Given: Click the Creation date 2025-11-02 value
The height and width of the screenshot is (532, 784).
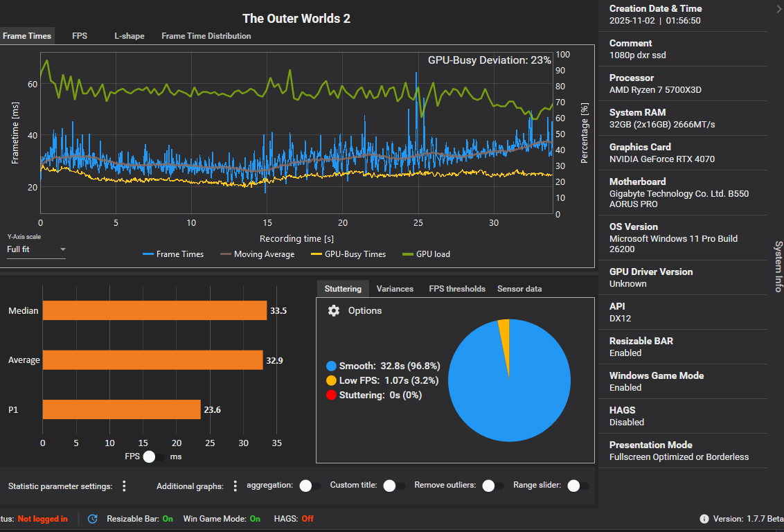Looking at the screenshot, I should click(x=655, y=21).
